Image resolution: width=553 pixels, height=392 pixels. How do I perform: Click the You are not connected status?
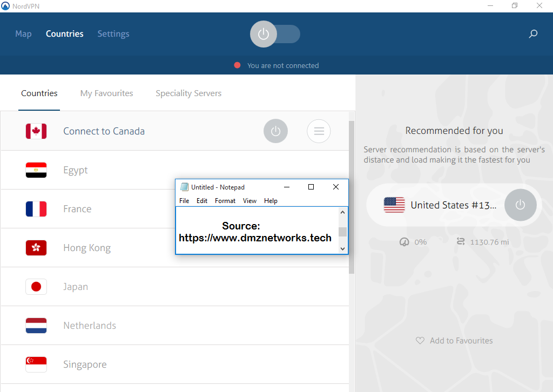tap(283, 65)
